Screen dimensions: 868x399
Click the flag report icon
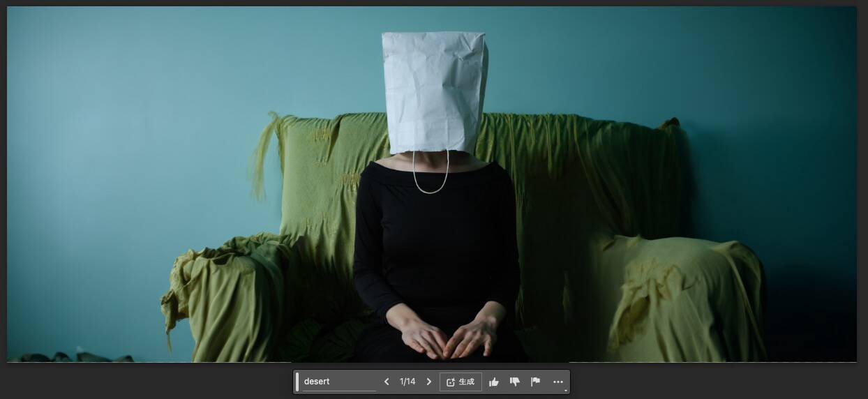tap(536, 382)
